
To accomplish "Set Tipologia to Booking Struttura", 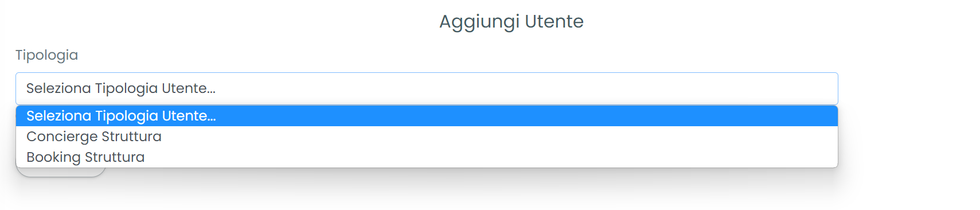I will coord(427,157).
